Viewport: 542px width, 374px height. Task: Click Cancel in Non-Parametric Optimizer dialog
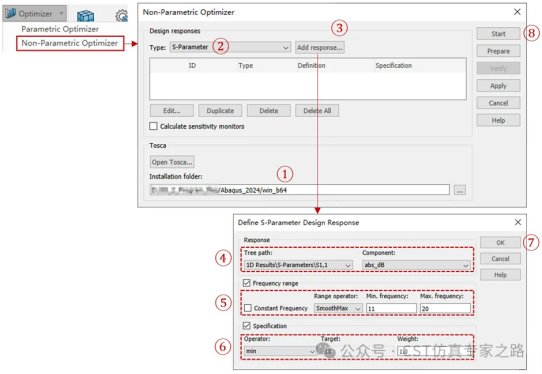tap(498, 103)
